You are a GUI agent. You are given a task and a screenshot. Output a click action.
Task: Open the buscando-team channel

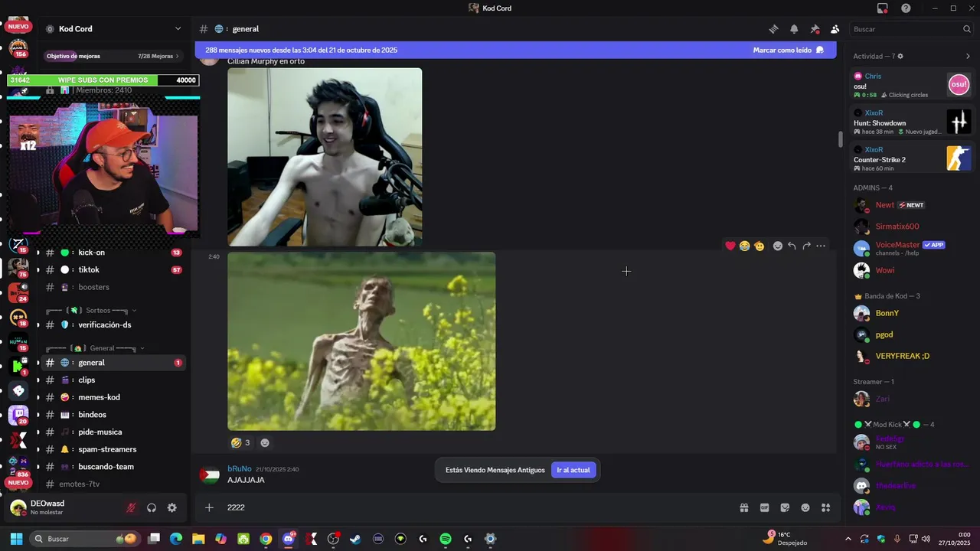pyautogui.click(x=113, y=467)
